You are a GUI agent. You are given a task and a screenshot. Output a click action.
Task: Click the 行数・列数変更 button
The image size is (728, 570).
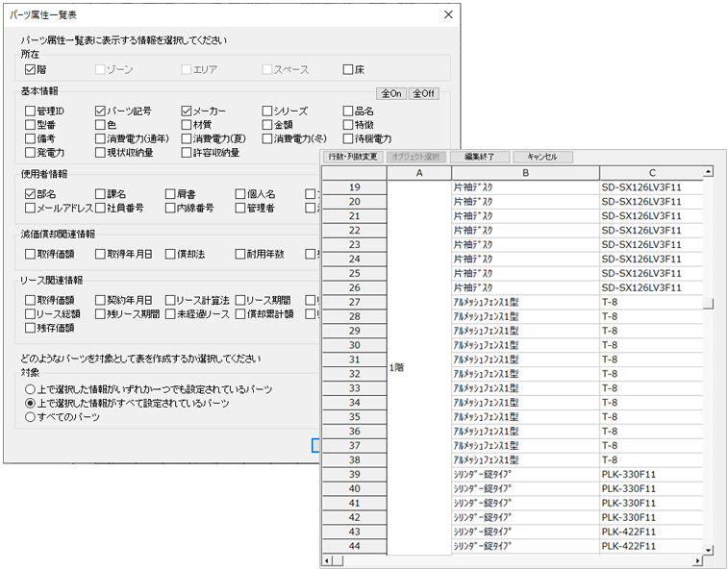click(353, 157)
